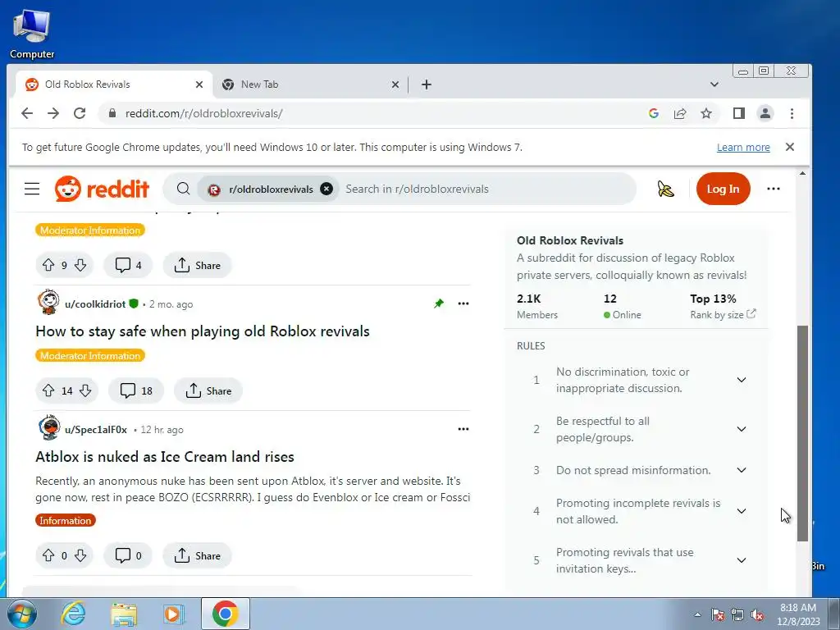Click the address bar URL

click(x=203, y=113)
